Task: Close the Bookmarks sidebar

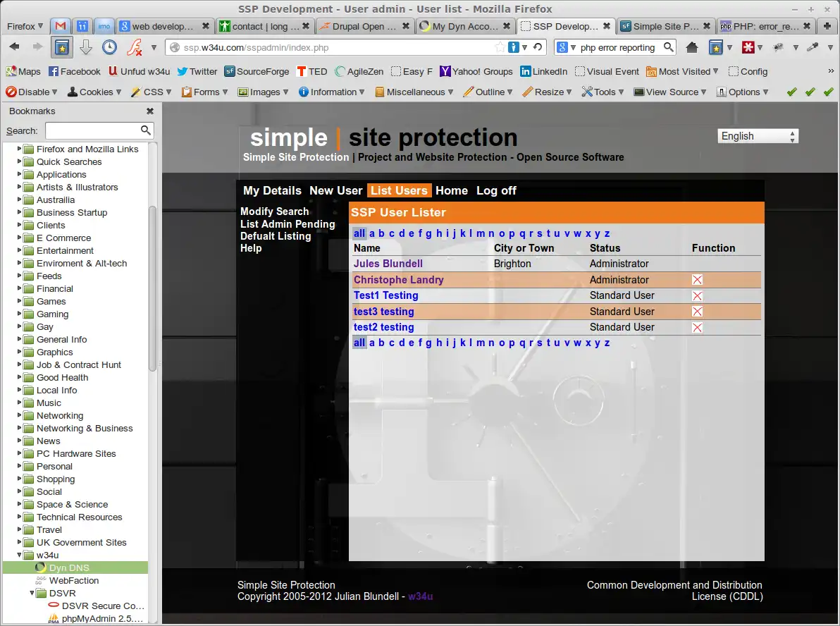Action: [x=150, y=111]
